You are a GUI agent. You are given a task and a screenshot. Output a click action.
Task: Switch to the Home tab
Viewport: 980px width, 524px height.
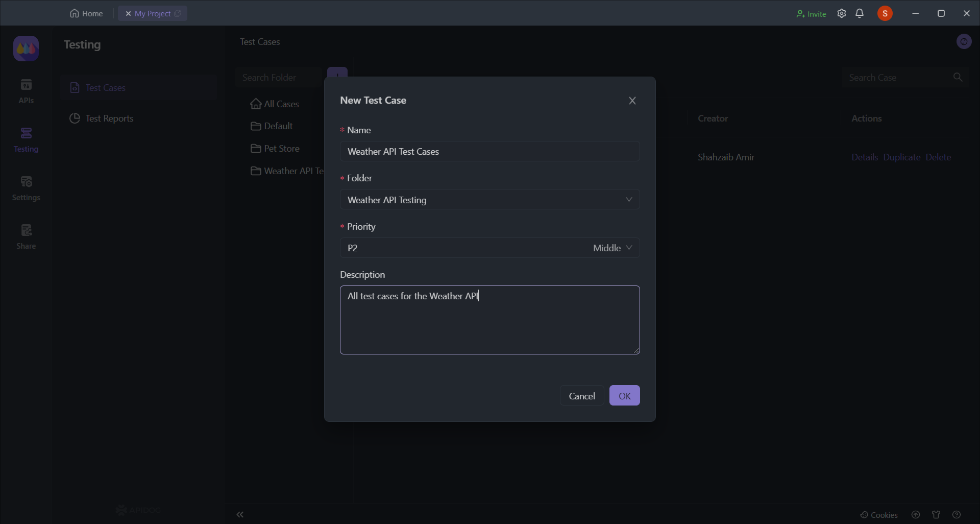click(x=86, y=14)
